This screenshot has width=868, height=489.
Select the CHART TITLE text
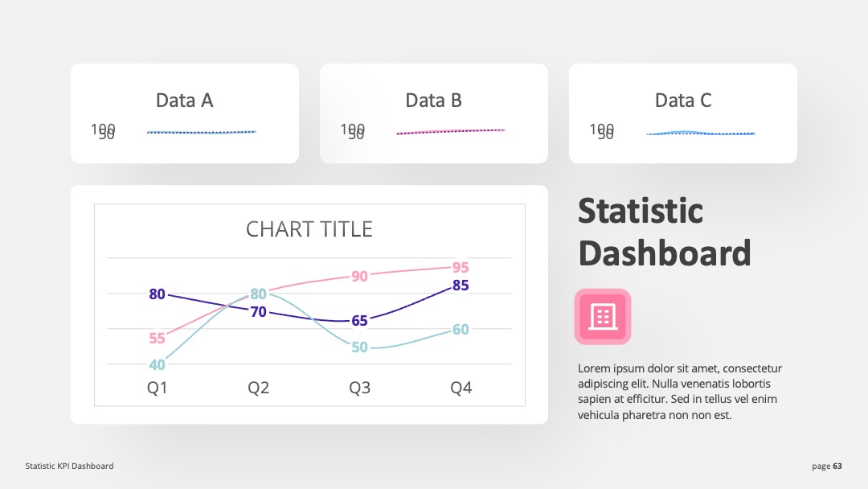click(x=309, y=229)
